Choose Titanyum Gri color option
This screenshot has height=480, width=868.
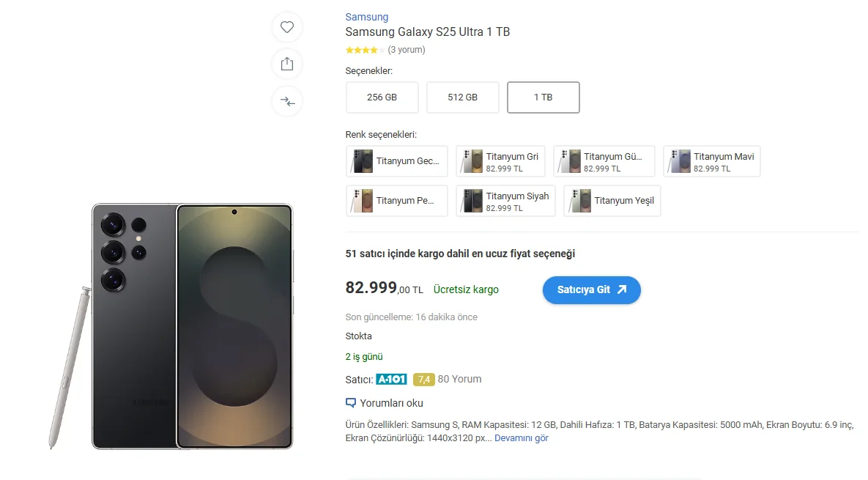tap(500, 161)
